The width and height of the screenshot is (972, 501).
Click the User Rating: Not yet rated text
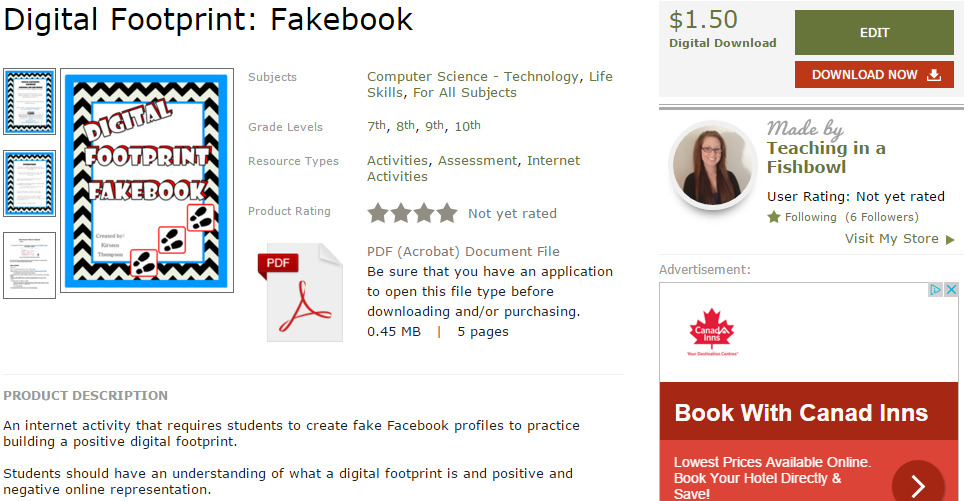point(855,197)
